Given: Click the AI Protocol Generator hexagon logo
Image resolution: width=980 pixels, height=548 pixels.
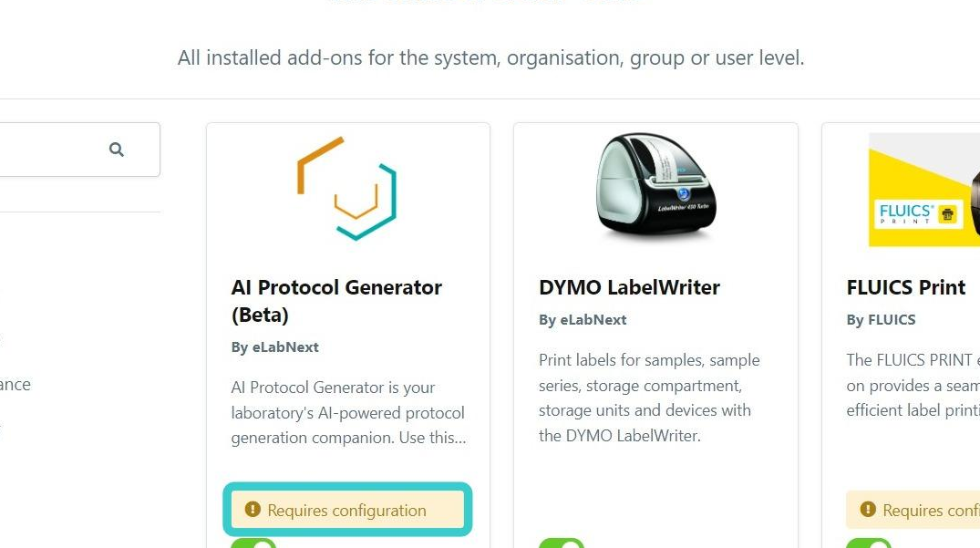Looking at the screenshot, I should (x=347, y=188).
